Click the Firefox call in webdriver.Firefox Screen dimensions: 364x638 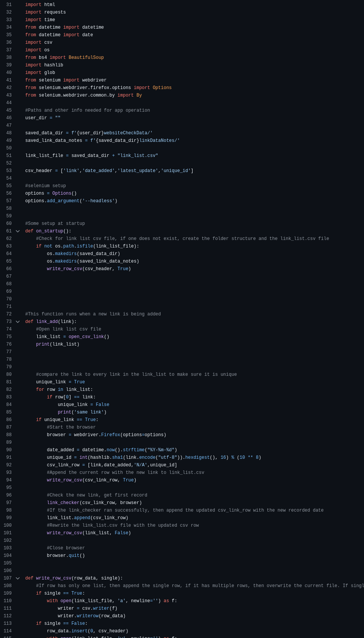(x=110, y=435)
